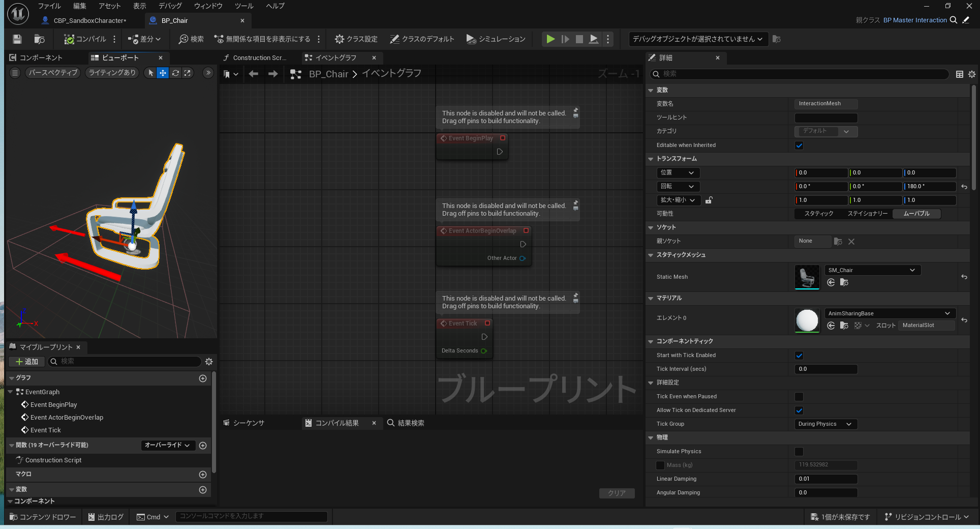Click the add new graph plus icon
Screen dimensions: 980x529
click(x=203, y=378)
